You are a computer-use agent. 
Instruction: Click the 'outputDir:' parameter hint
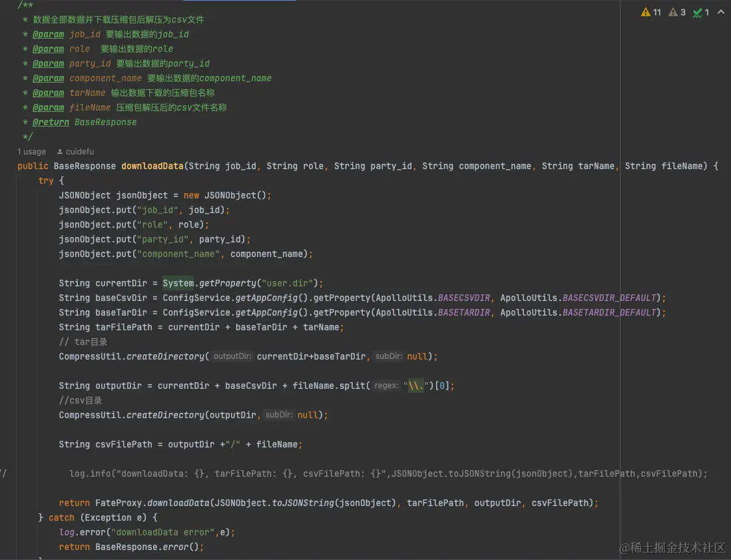[x=232, y=356]
